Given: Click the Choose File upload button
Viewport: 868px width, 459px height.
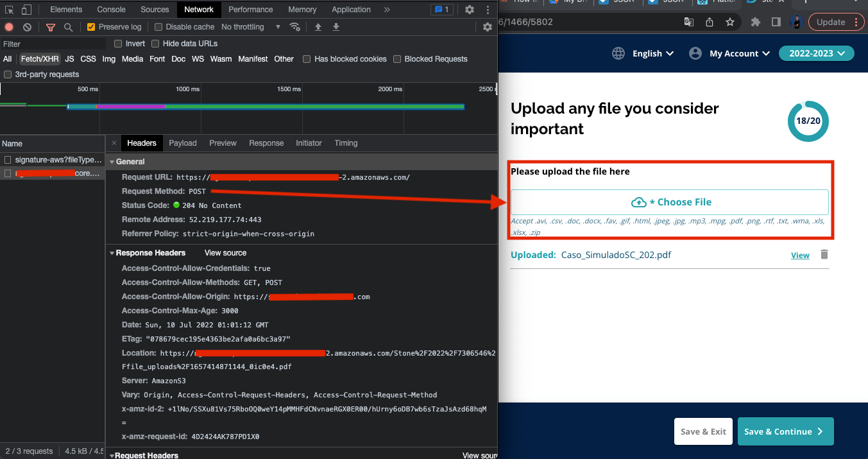Looking at the screenshot, I should click(x=670, y=202).
